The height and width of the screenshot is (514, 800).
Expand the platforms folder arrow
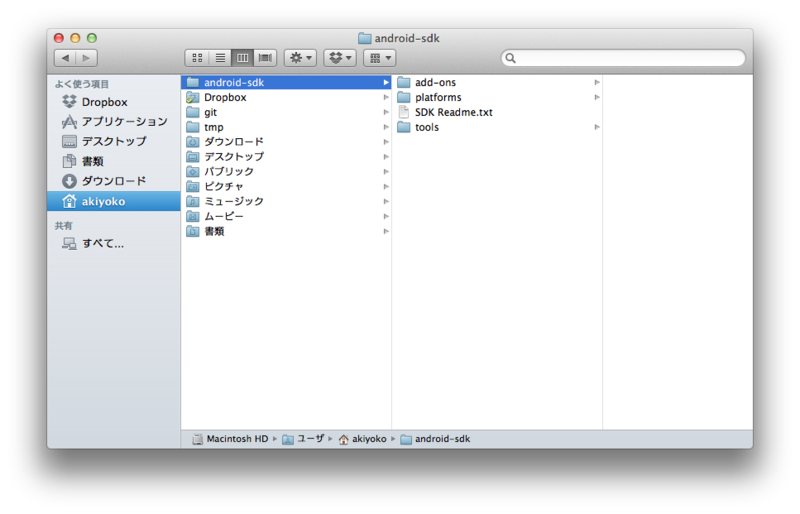pos(596,97)
